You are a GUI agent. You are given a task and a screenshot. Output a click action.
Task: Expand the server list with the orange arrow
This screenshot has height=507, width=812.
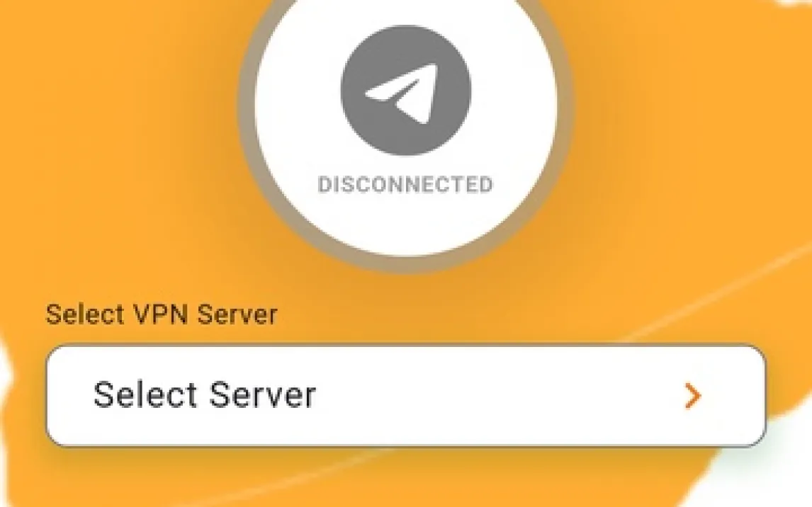pyautogui.click(x=692, y=397)
